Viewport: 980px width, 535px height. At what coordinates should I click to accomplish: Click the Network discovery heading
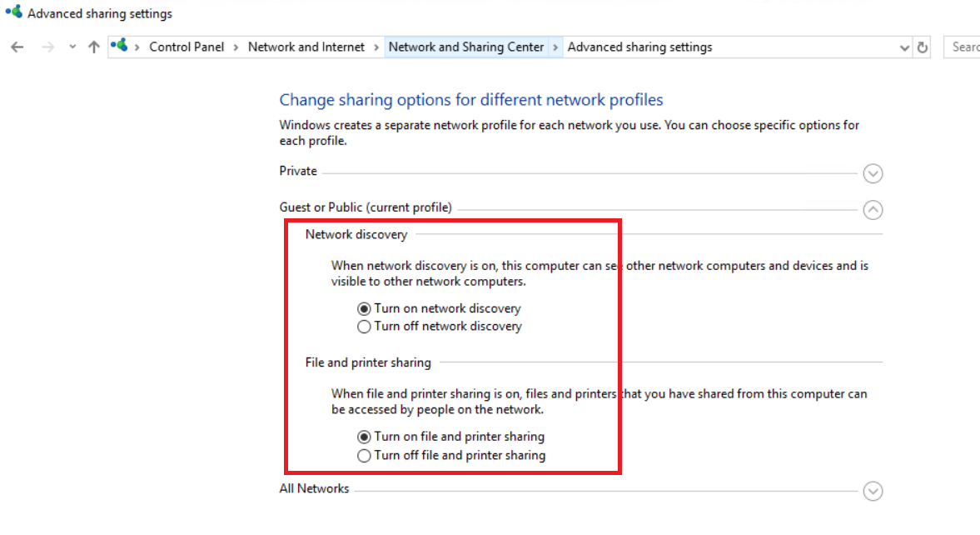coord(356,235)
